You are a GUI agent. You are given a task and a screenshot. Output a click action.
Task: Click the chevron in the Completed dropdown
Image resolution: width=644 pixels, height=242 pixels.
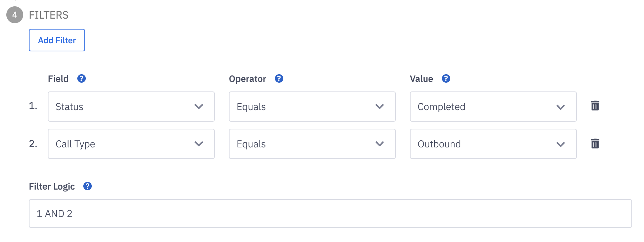[561, 107]
